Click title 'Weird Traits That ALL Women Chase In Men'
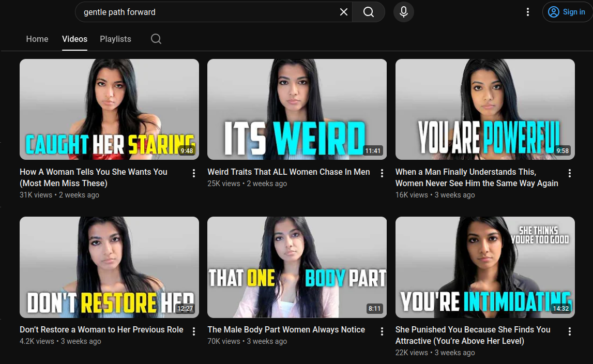The height and width of the screenshot is (364, 593). point(288,172)
